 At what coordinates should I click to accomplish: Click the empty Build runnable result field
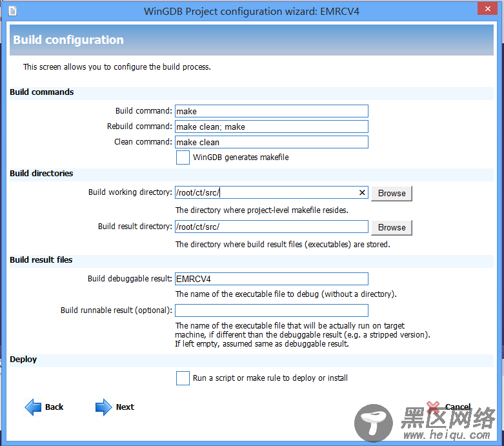[272, 310]
